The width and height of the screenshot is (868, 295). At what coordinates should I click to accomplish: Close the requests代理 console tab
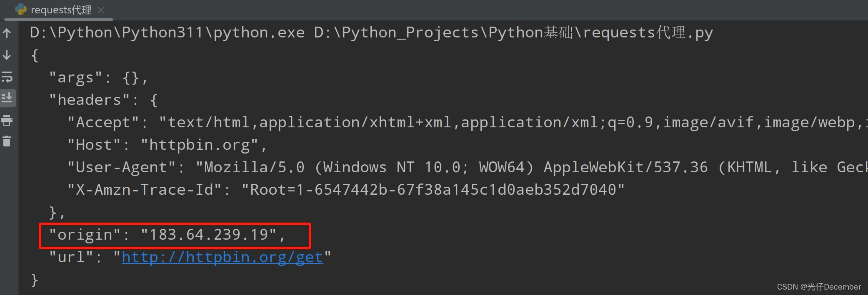[100, 10]
